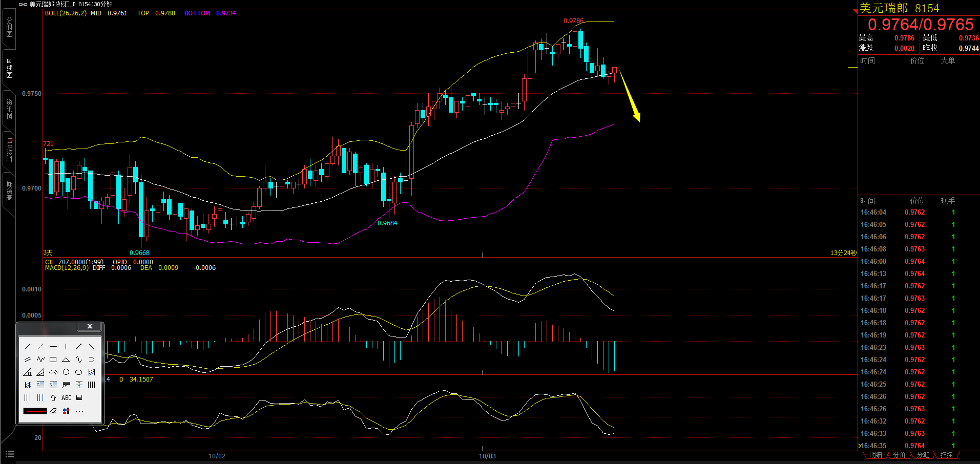
Task: Click the MACD(12,26,9) indicator label
Action: point(67,268)
